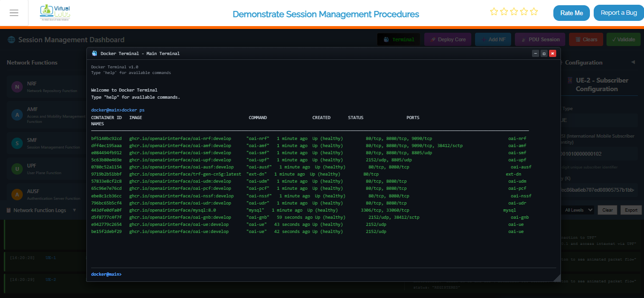
Task: Click the rocket icon on Deploy Core
Action: pyautogui.click(x=432, y=39)
